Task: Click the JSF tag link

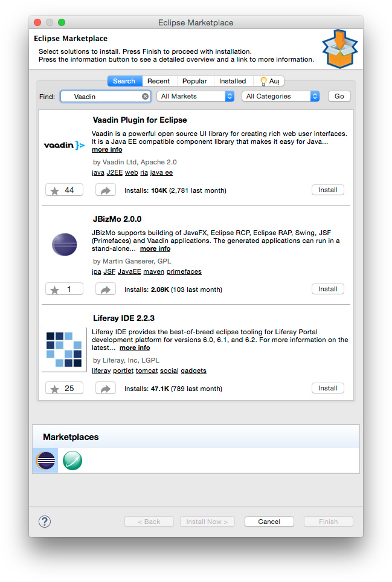Action: [x=109, y=272]
